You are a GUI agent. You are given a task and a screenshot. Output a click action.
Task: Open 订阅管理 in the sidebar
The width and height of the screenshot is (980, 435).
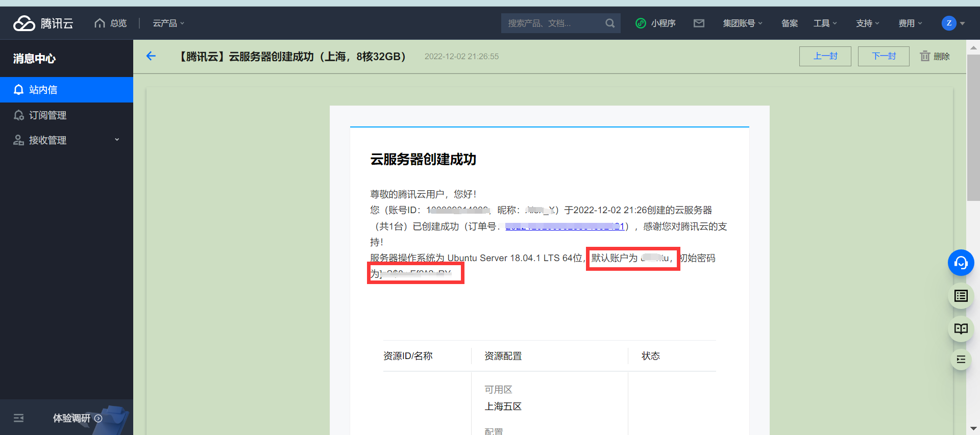click(x=66, y=115)
